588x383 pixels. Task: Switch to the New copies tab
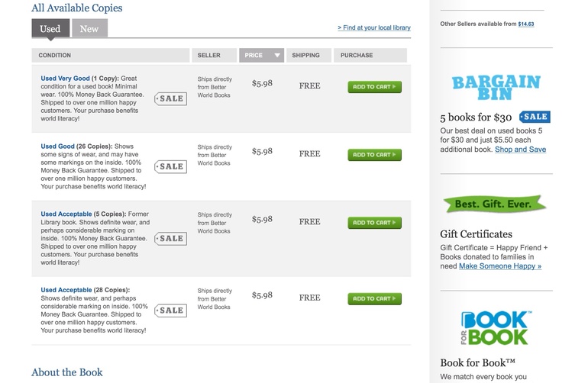point(89,29)
